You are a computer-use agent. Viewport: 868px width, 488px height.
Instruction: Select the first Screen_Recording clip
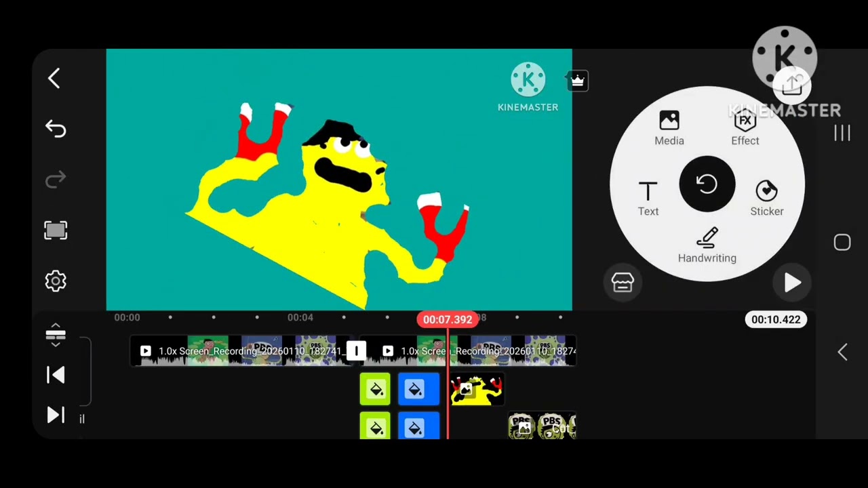239,351
